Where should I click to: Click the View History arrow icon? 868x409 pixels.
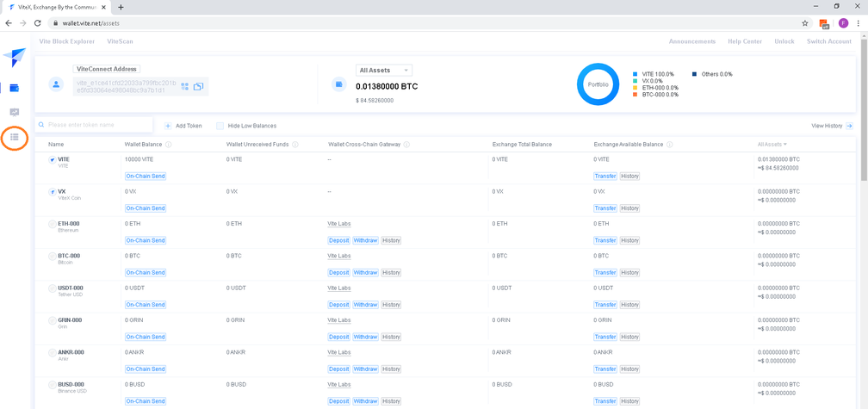[850, 126]
